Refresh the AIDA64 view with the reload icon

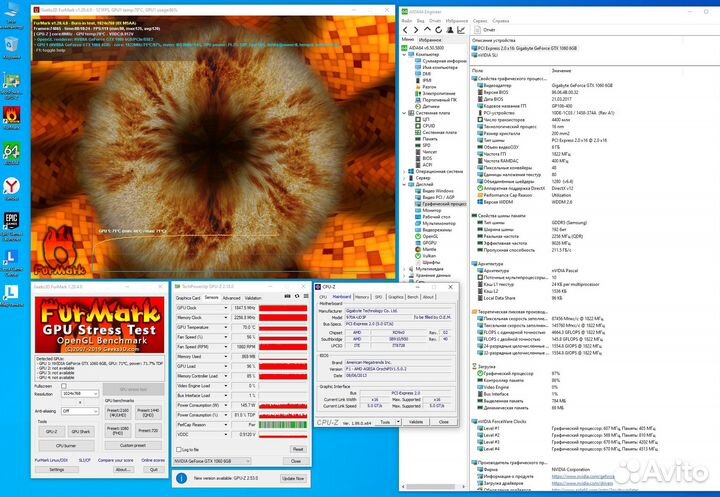tap(439, 30)
